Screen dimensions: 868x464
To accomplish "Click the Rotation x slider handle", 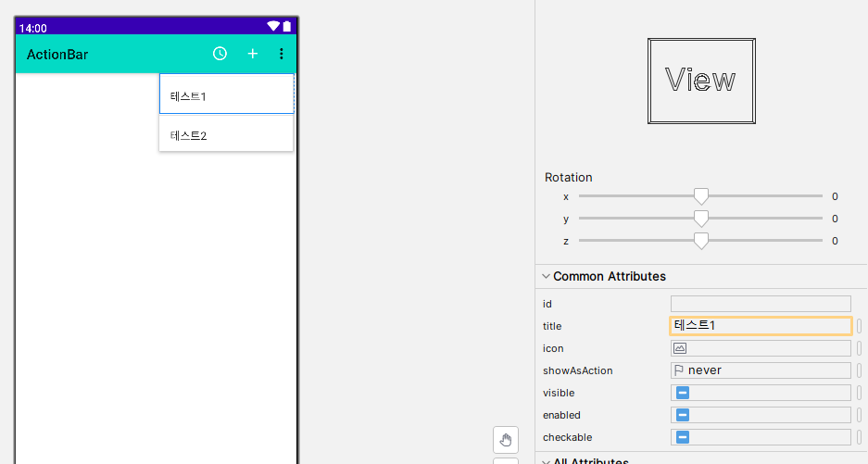I will (x=701, y=196).
